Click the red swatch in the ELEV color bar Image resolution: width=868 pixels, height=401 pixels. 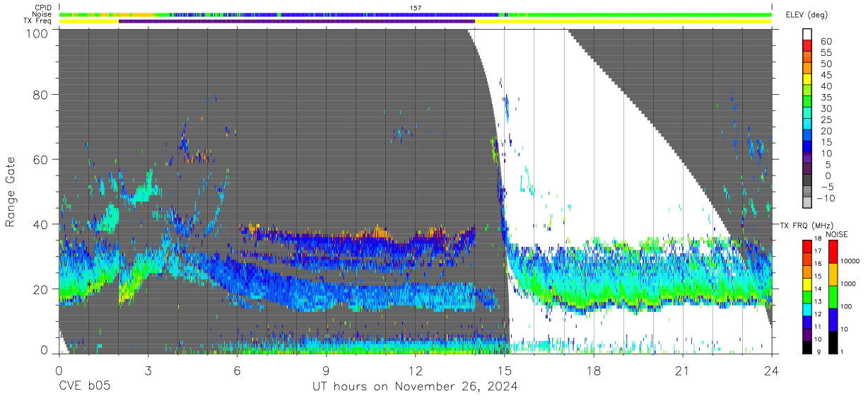(808, 46)
